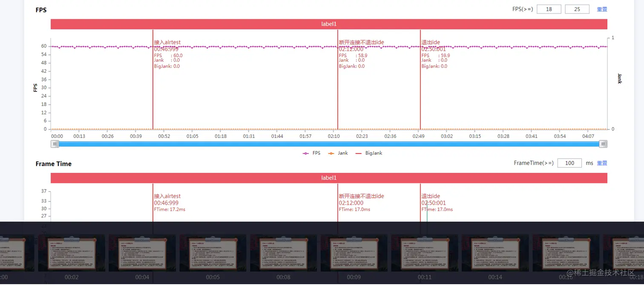Open the video thumbnail at 00:11

pyautogui.click(x=425, y=253)
